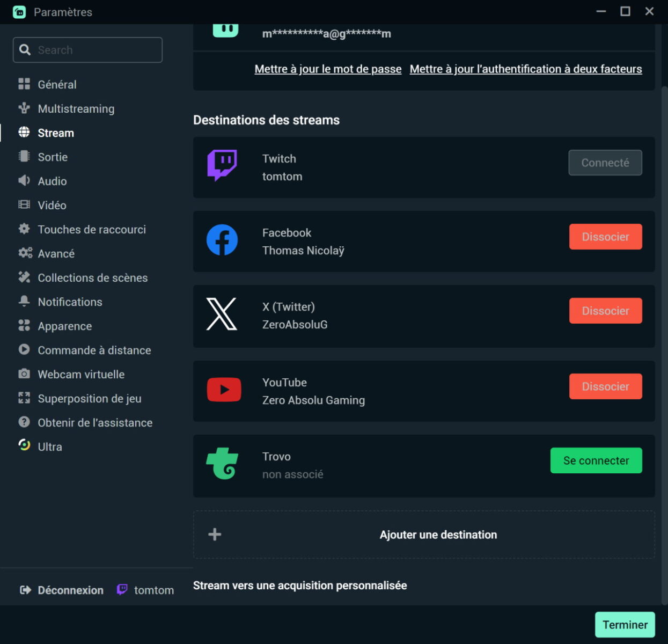
Task: Click the X (Twitter) logo
Action: [x=222, y=314]
